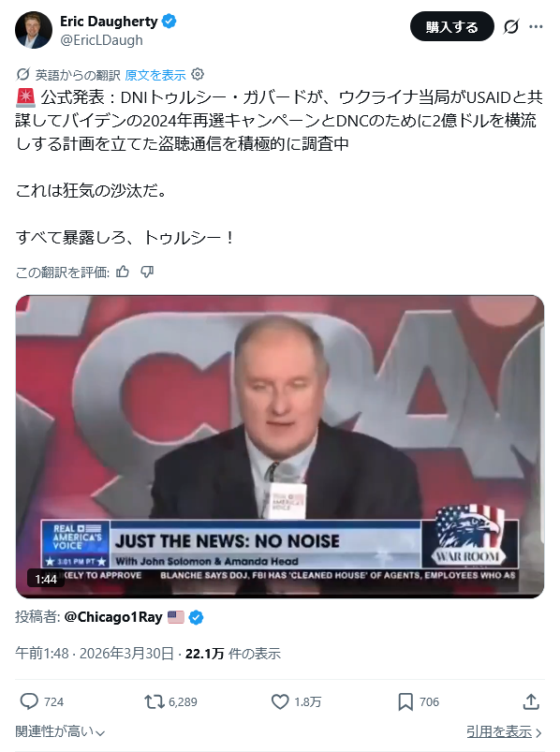This screenshot has width=560, height=752.
Task: Rate translation with thumbs up
Action: pyautogui.click(x=123, y=272)
